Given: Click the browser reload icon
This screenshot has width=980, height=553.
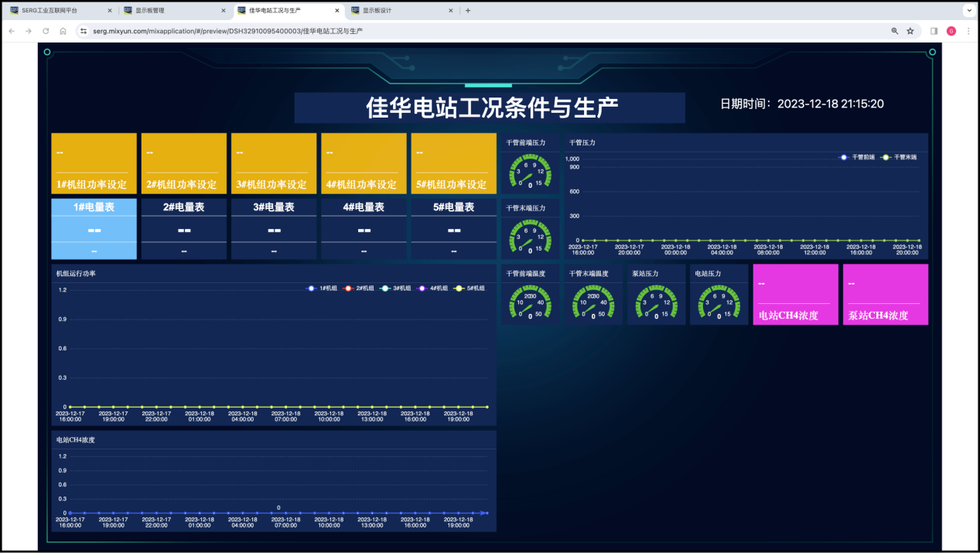Looking at the screenshot, I should pos(46,31).
